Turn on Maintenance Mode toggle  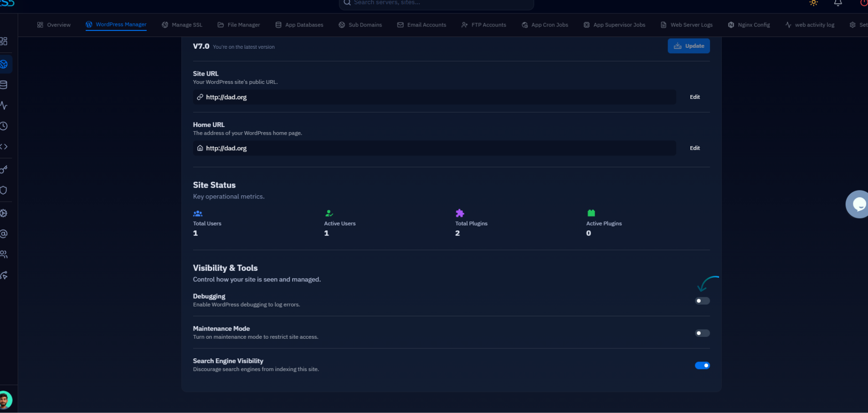pyautogui.click(x=702, y=333)
